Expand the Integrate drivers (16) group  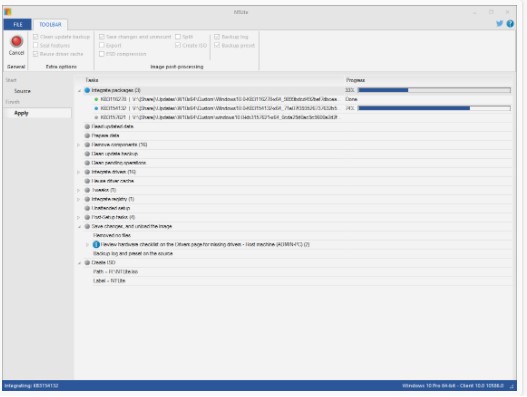coord(79,172)
